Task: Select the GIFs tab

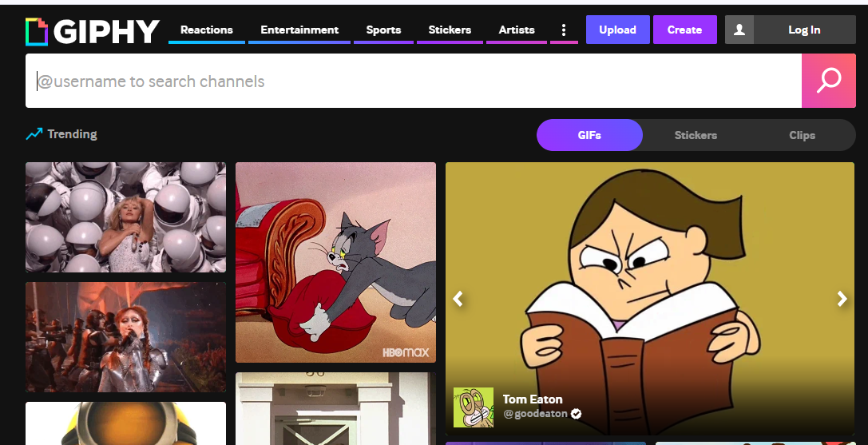Action: coord(589,135)
